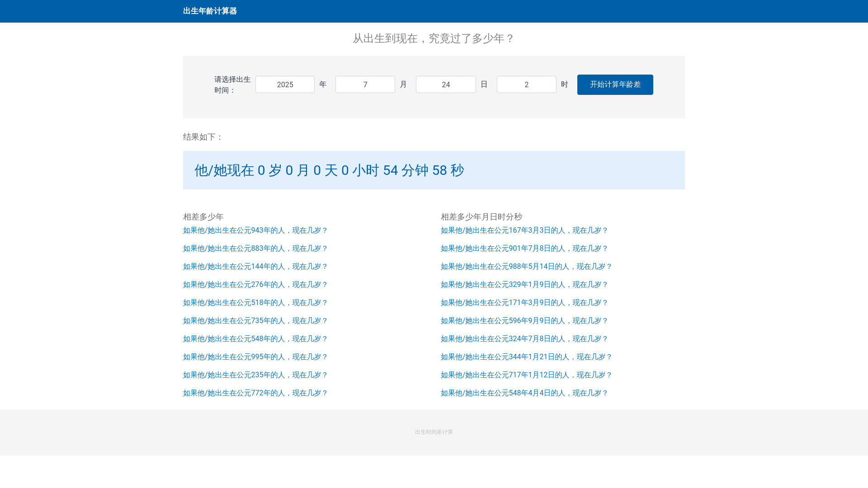
Task: Open link for birth year 518
Action: click(x=255, y=303)
